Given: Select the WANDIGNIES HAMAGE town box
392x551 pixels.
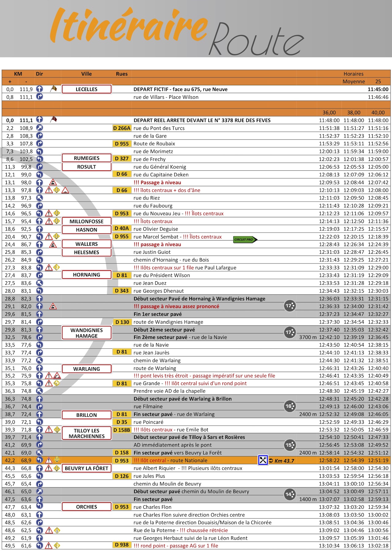Looking at the screenshot, I should point(87,333).
